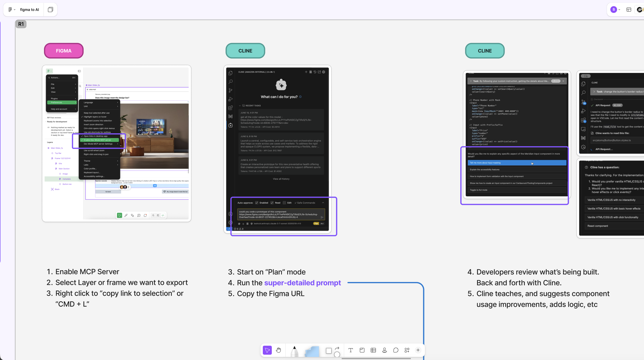Click the purple 'super-detailed prompt' text
Image resolution: width=644 pixels, height=360 pixels.
303,283
